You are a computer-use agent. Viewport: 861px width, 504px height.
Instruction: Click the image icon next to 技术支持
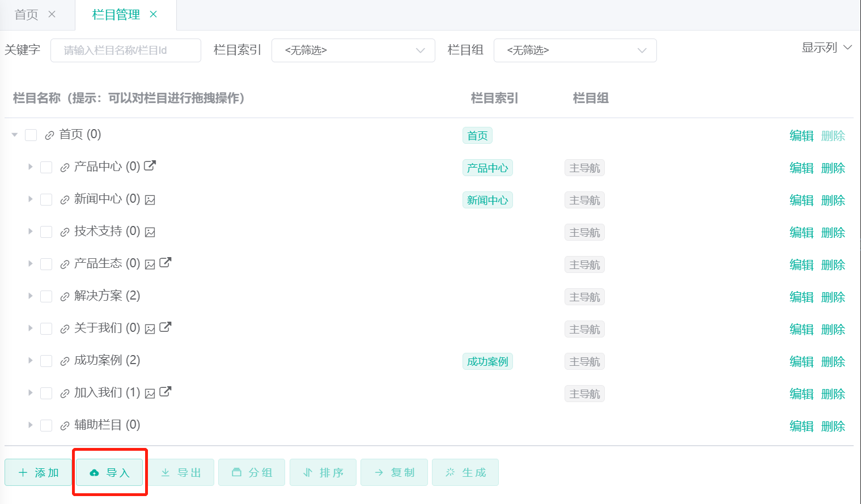click(x=150, y=232)
